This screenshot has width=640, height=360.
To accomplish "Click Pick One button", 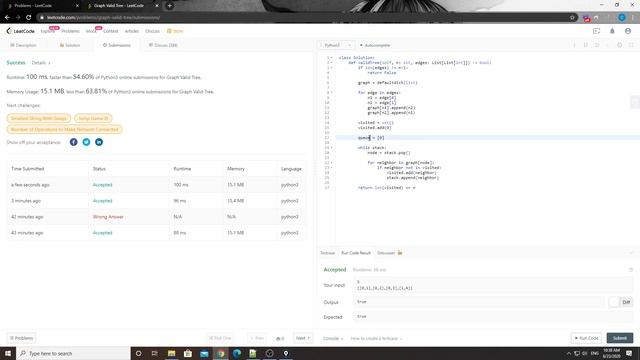I will click(x=220, y=338).
